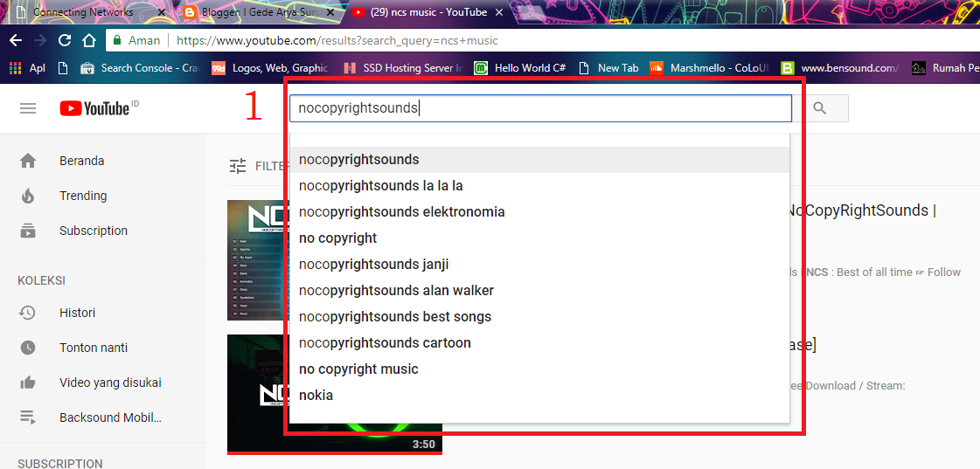Click the YouTube search input field
Image resolution: width=980 pixels, height=469 pixels.
(x=540, y=108)
